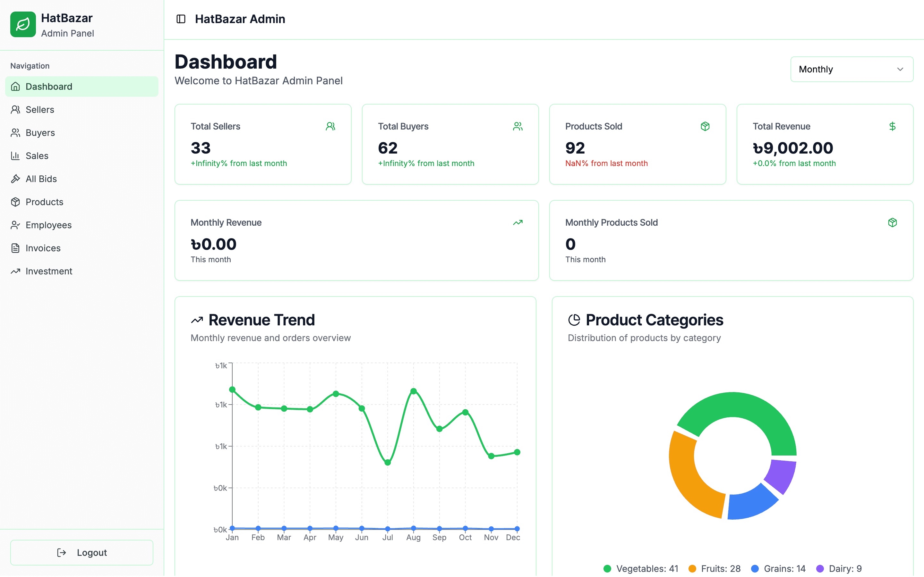
Task: Open the Monthly dropdown selector
Action: tap(851, 69)
